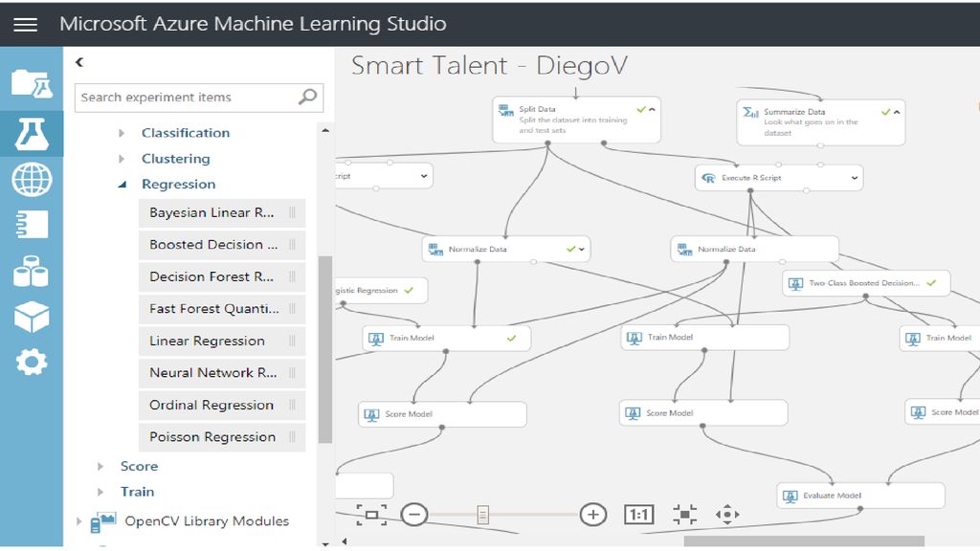The width and height of the screenshot is (980, 551).
Task: Click inside the Search experiment items field
Action: click(x=199, y=98)
